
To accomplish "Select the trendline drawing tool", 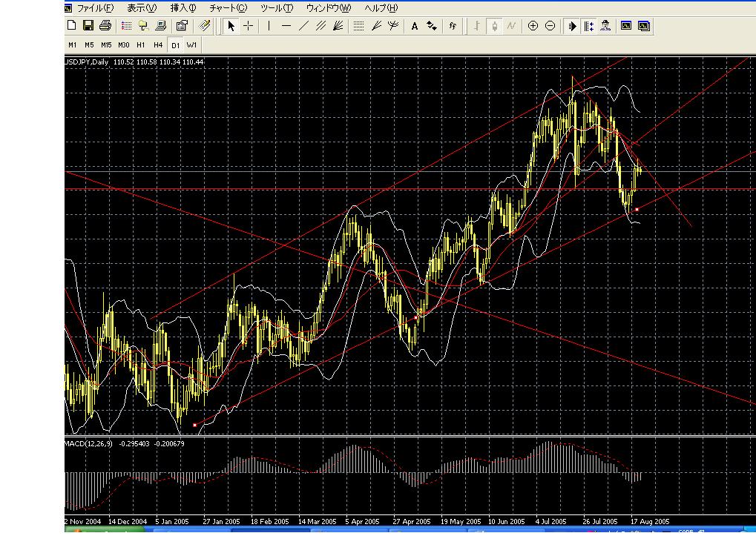I will tap(303, 26).
